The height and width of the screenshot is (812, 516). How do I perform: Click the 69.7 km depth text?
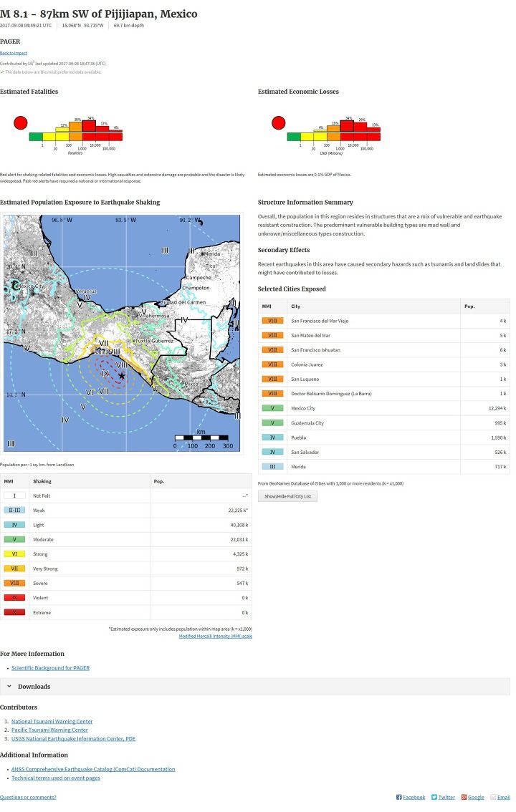(129, 25)
